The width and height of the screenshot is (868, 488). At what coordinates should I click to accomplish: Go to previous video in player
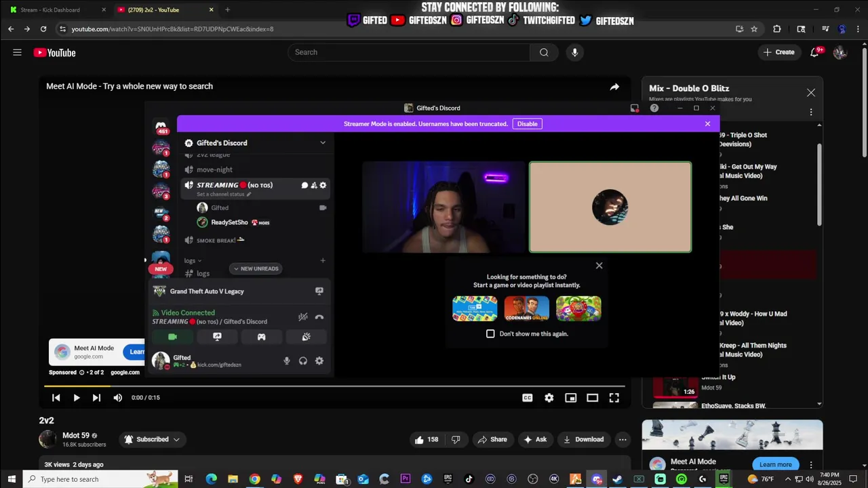click(56, 398)
